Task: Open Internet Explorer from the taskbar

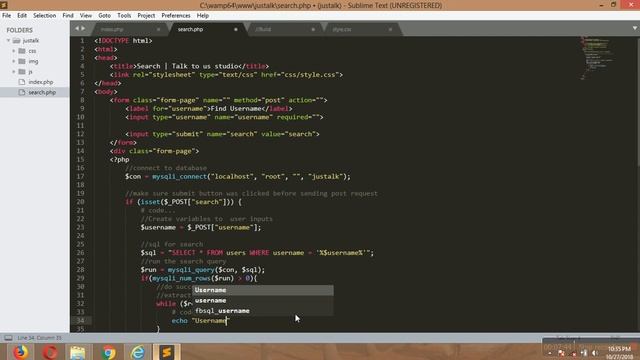Action: (x=138, y=352)
